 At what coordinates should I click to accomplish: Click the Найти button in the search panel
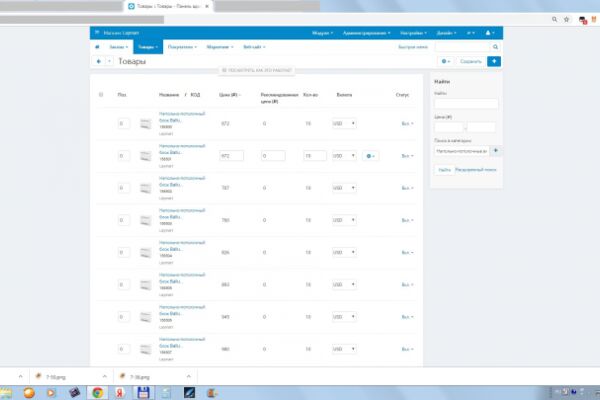pyautogui.click(x=444, y=170)
